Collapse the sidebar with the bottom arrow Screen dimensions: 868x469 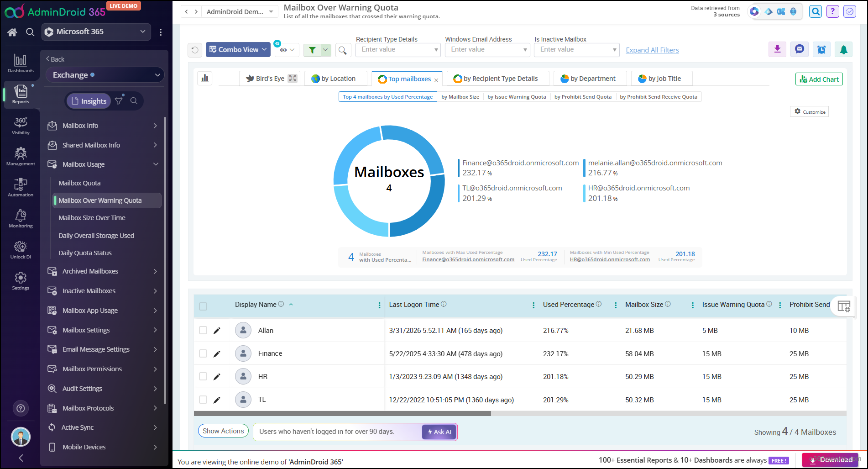(x=21, y=458)
